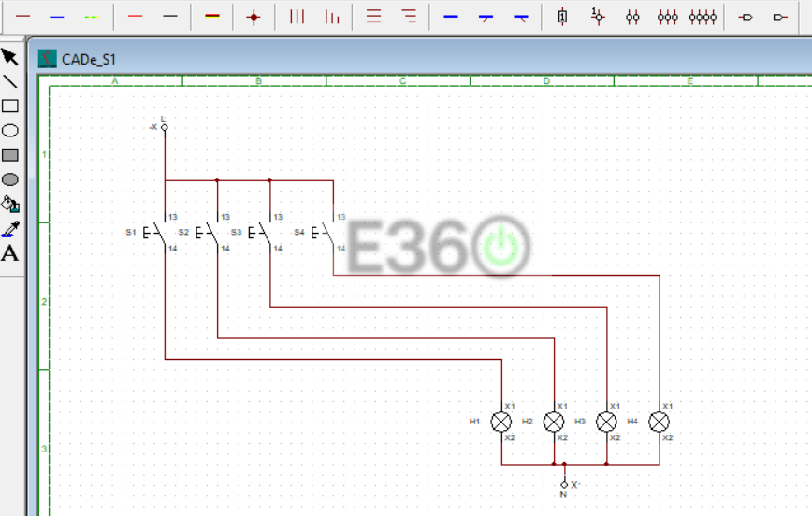Click column header B on the drawing frame

[x=258, y=81]
